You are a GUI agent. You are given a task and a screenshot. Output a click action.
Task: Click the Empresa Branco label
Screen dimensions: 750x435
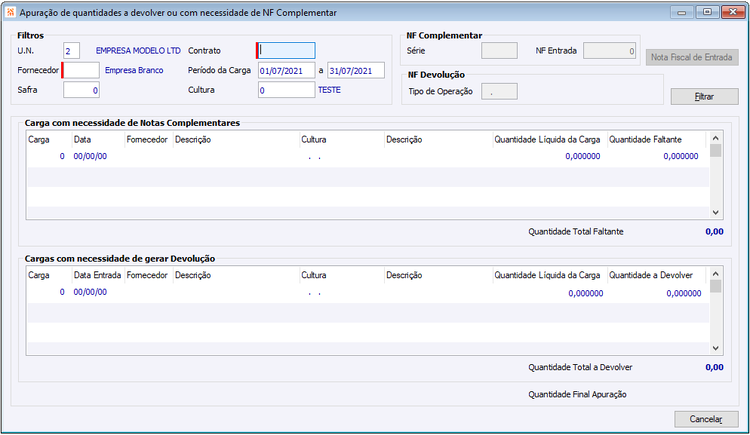point(134,70)
